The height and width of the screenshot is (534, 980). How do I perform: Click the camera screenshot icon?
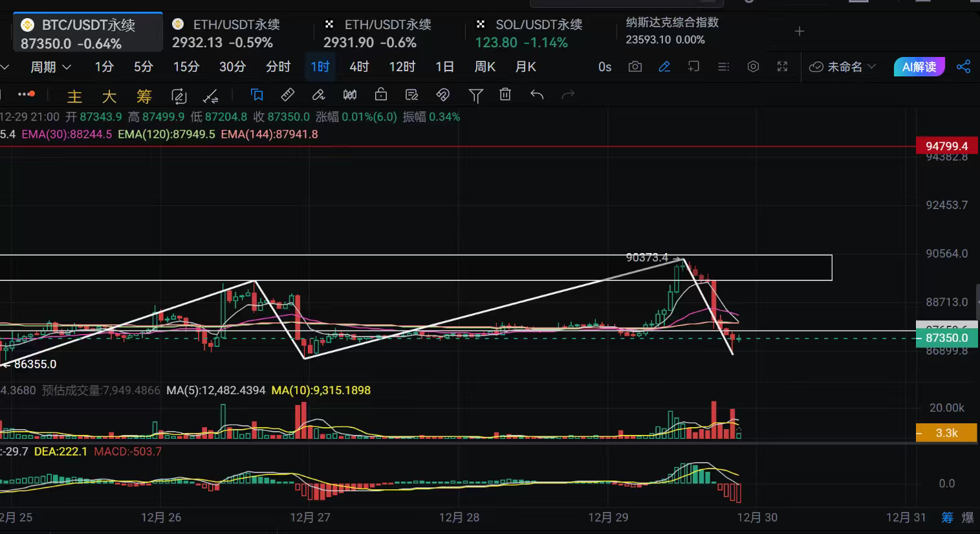[x=635, y=67]
